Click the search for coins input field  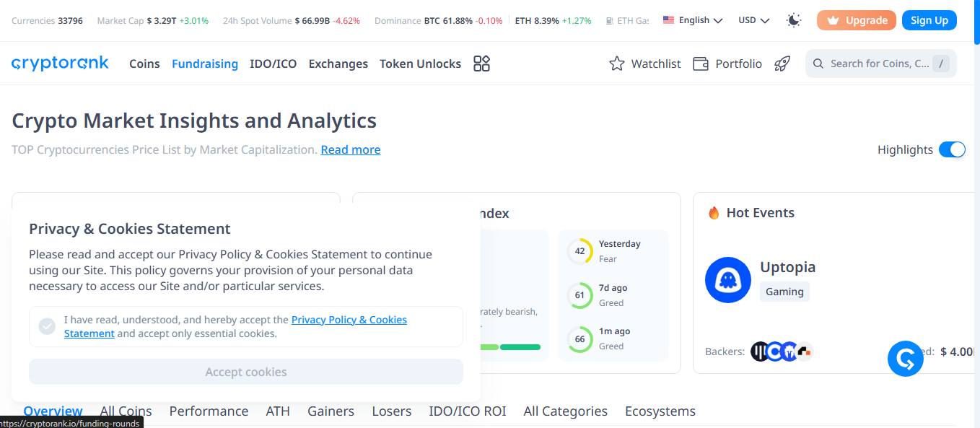pyautogui.click(x=880, y=64)
